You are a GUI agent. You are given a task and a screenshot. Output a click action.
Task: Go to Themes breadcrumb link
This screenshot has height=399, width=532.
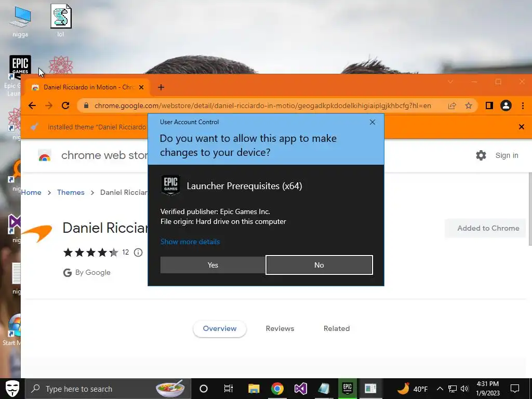coord(71,192)
